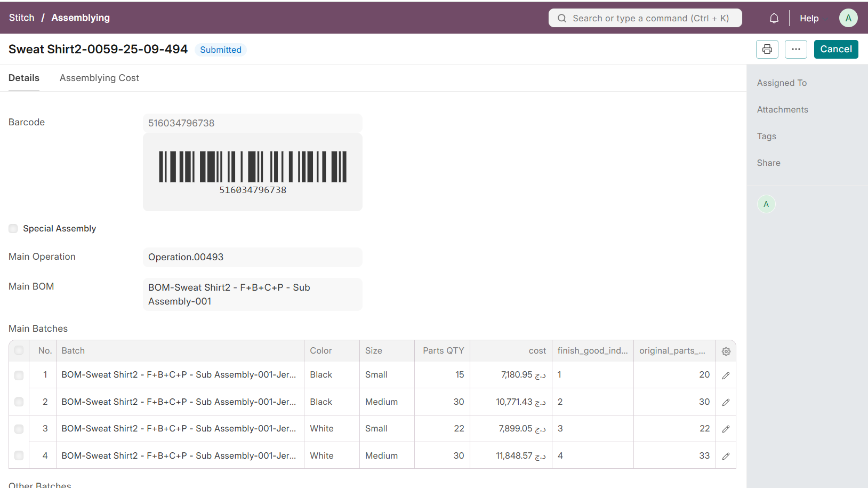This screenshot has width=868, height=488.
Task: Click the document title Sweat Shirt2-0059-25-09-494
Action: pos(98,49)
